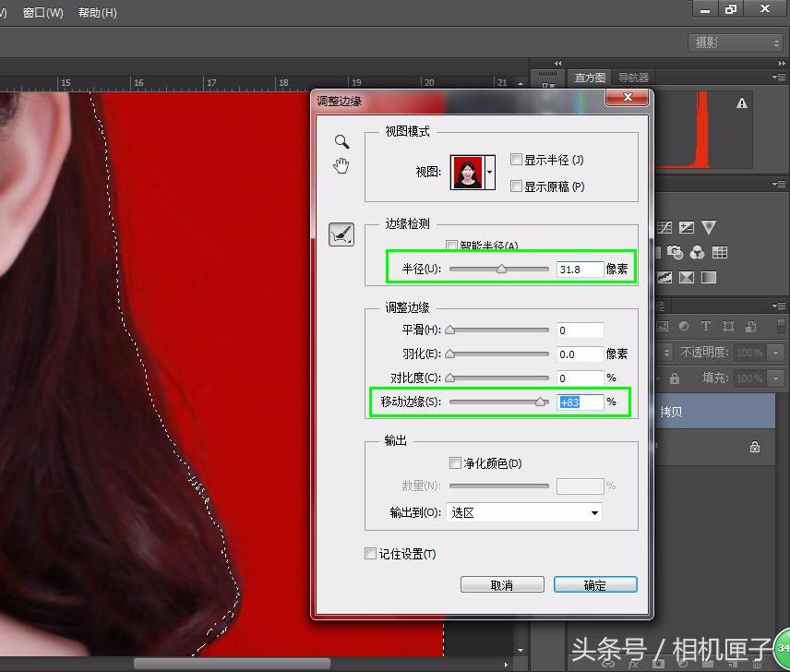Click the 确定 button to confirm

click(595, 583)
